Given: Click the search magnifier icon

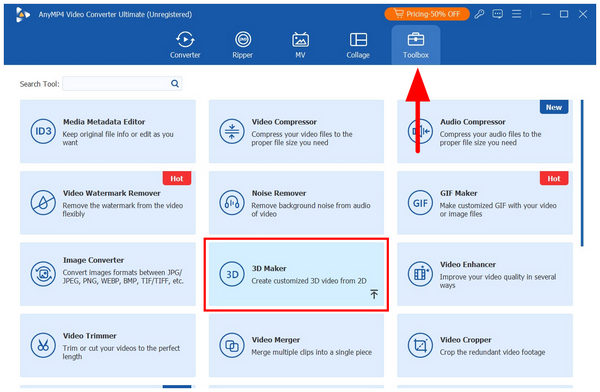Looking at the screenshot, I should (x=175, y=83).
